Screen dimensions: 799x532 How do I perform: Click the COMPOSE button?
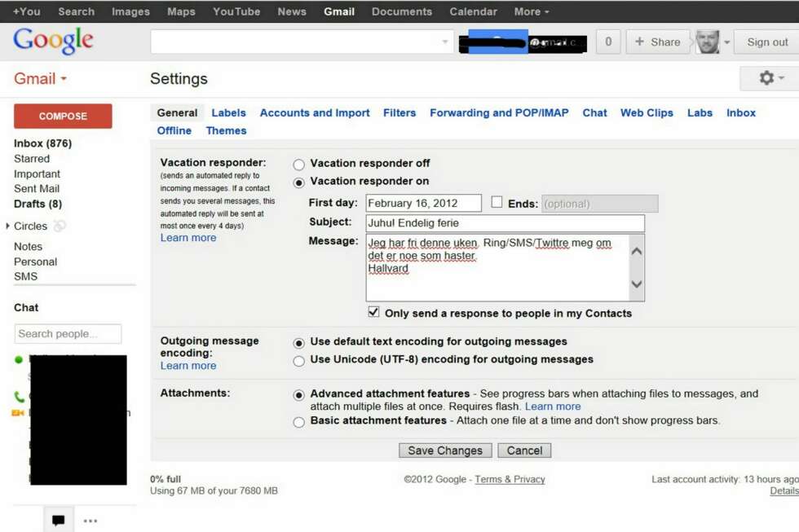[63, 116]
